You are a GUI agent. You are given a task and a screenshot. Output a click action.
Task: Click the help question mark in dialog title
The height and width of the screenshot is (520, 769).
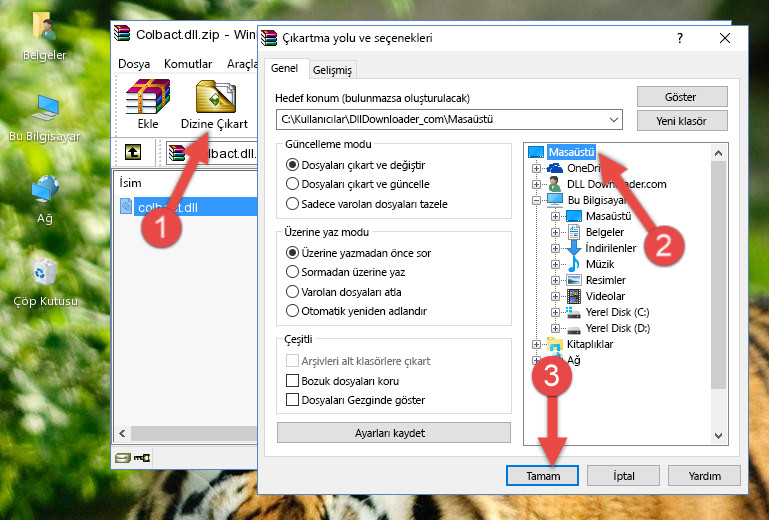680,38
